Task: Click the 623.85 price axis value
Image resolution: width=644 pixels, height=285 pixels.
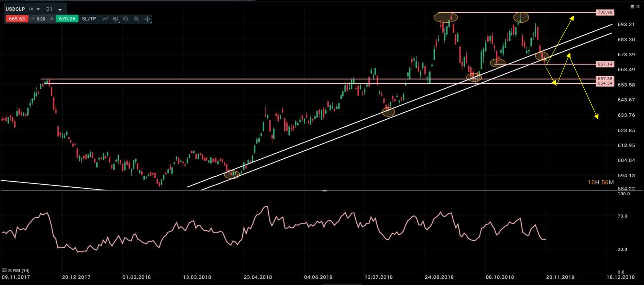Action: pyautogui.click(x=626, y=130)
